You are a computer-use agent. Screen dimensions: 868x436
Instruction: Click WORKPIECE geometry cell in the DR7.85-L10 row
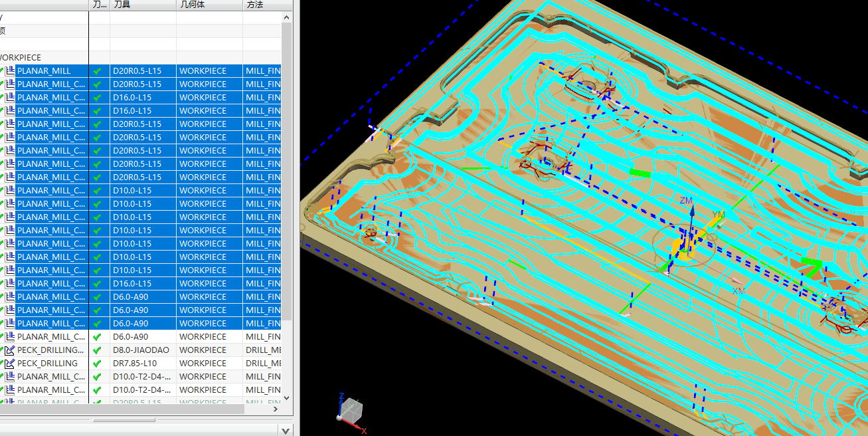point(209,363)
